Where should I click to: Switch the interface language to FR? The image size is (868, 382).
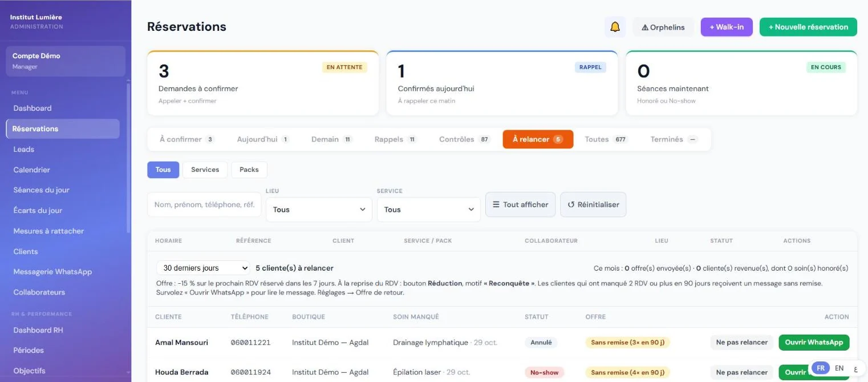point(820,368)
